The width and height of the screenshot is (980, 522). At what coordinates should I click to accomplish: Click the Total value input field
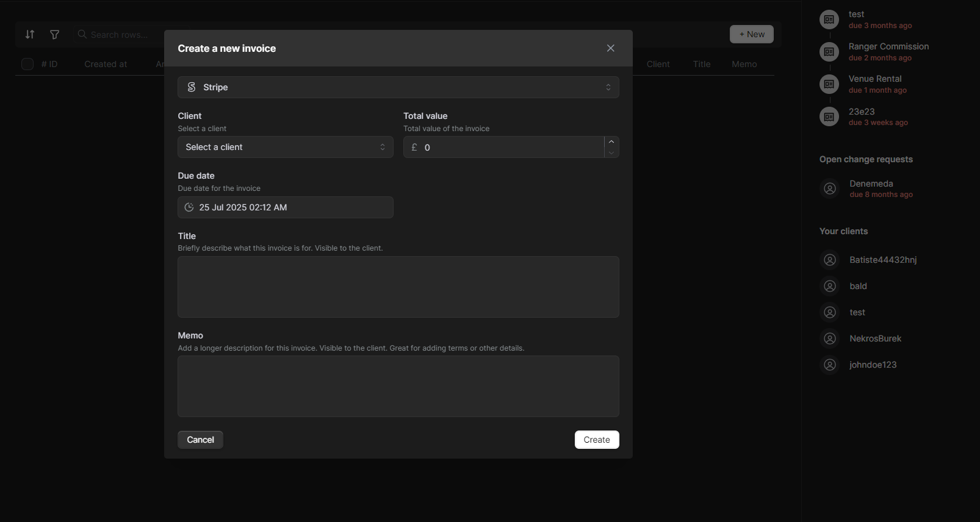tap(513, 147)
